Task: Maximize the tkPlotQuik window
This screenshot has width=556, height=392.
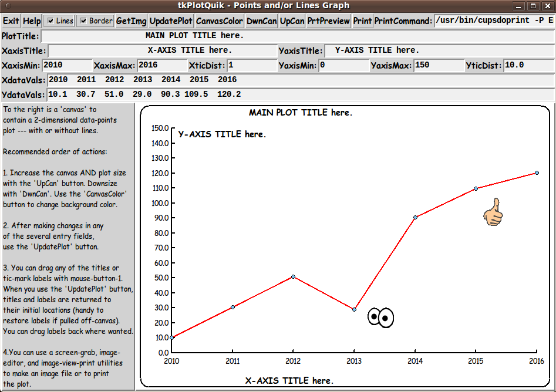Action: [533, 6]
